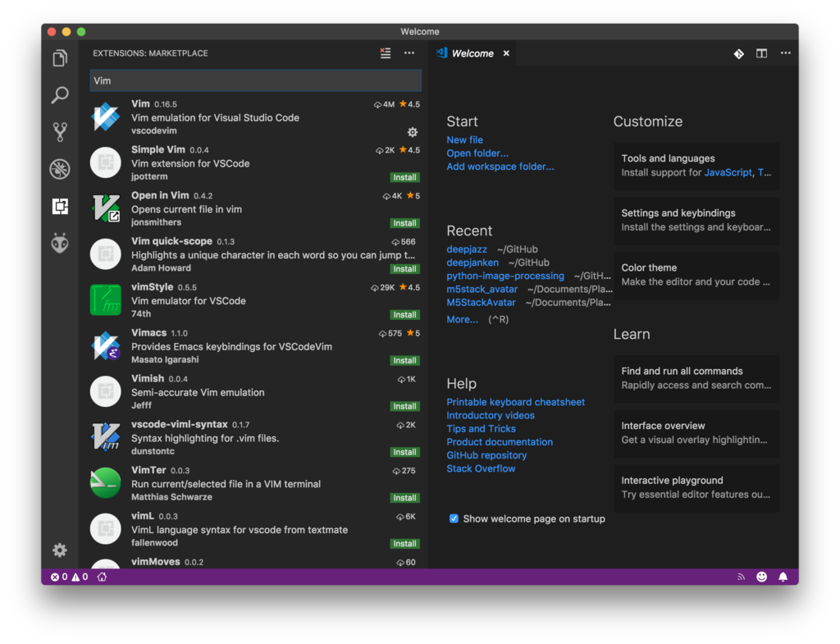
Task: Open the Interactive playground card
Action: 696,487
